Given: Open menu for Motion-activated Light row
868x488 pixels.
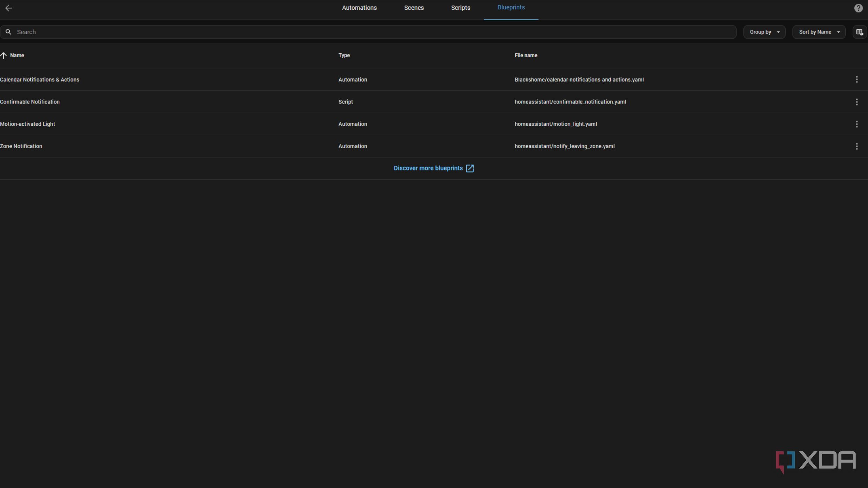Looking at the screenshot, I should pyautogui.click(x=856, y=124).
